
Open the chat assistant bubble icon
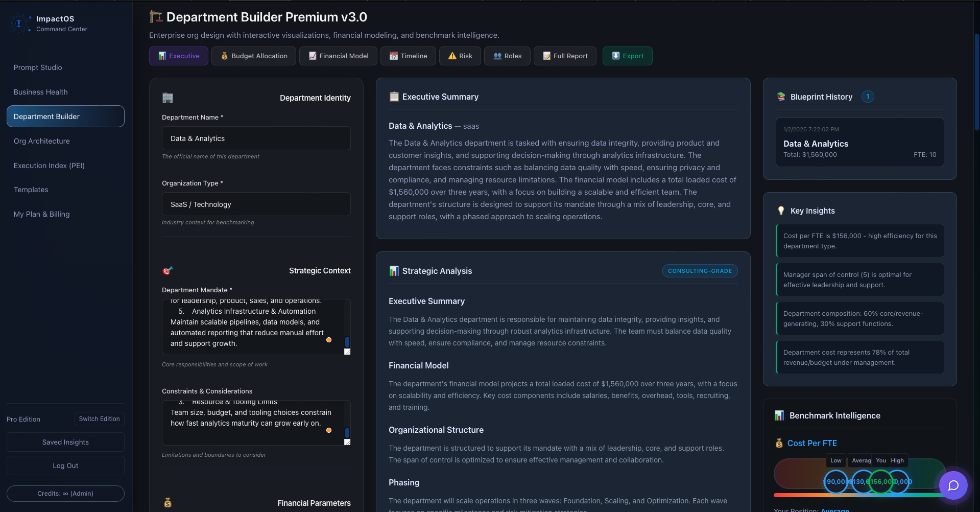(x=953, y=485)
